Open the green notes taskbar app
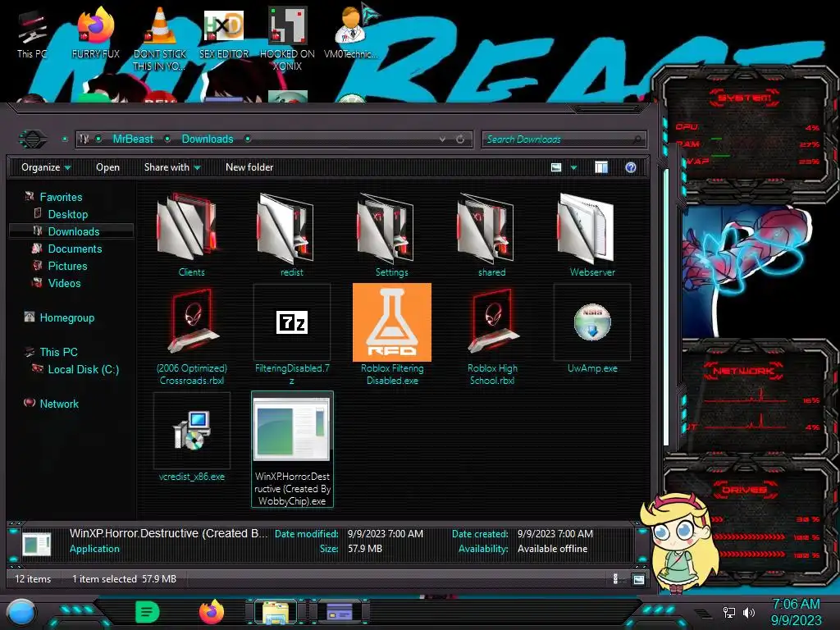The width and height of the screenshot is (840, 630). (x=148, y=612)
